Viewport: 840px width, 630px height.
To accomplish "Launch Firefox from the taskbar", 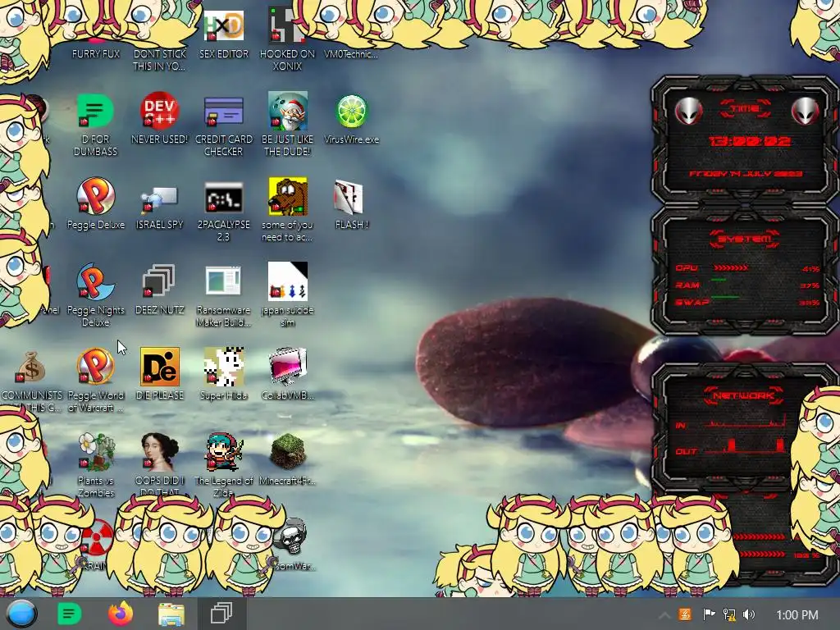I will tap(121, 614).
